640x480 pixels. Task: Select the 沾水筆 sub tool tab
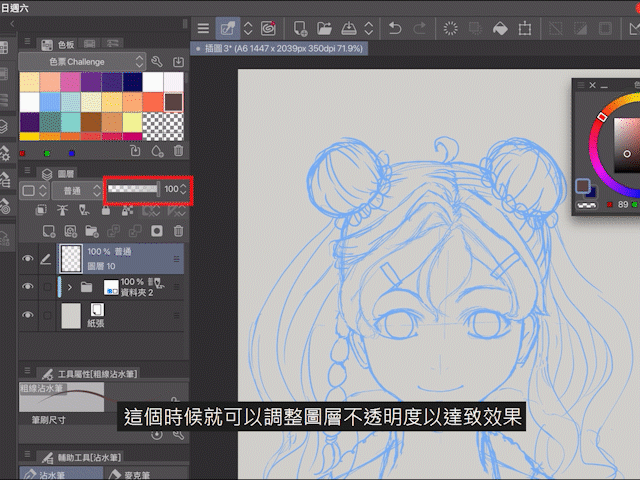pos(60,473)
